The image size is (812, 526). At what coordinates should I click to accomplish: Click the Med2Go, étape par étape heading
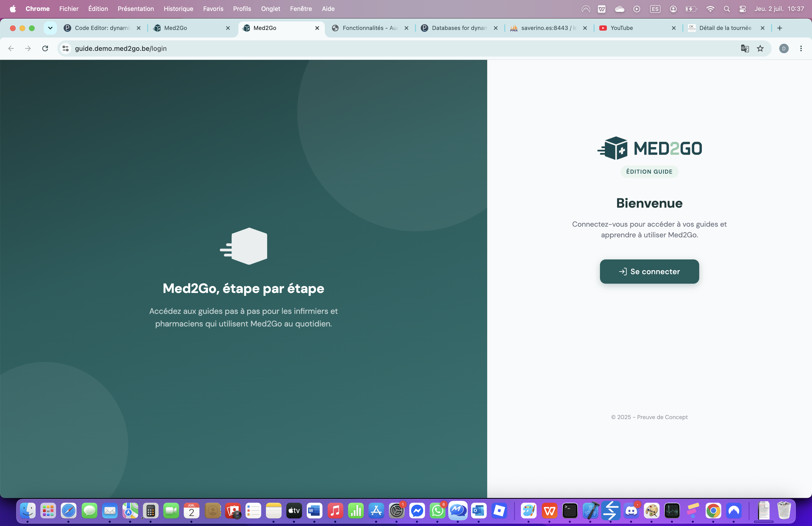click(x=244, y=288)
